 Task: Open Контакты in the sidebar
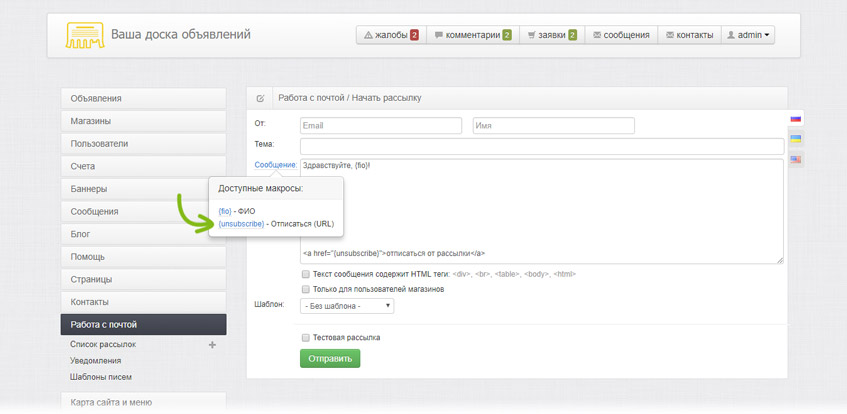pyautogui.click(x=143, y=302)
